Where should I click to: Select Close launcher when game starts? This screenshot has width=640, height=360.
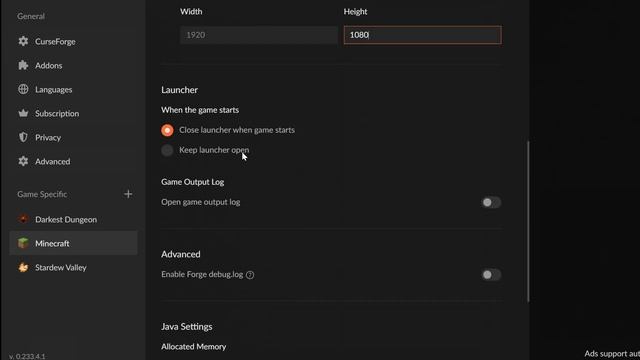click(x=167, y=130)
